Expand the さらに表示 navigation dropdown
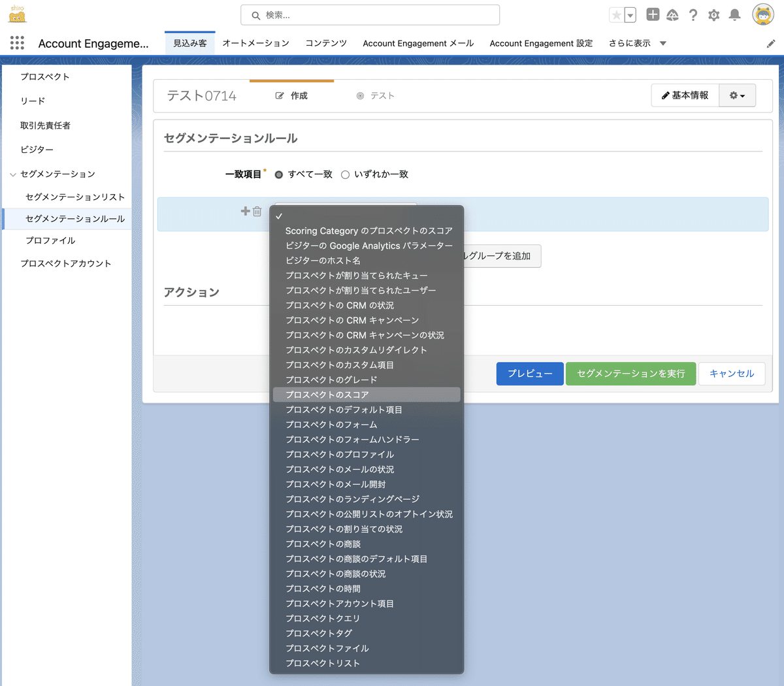 [638, 43]
